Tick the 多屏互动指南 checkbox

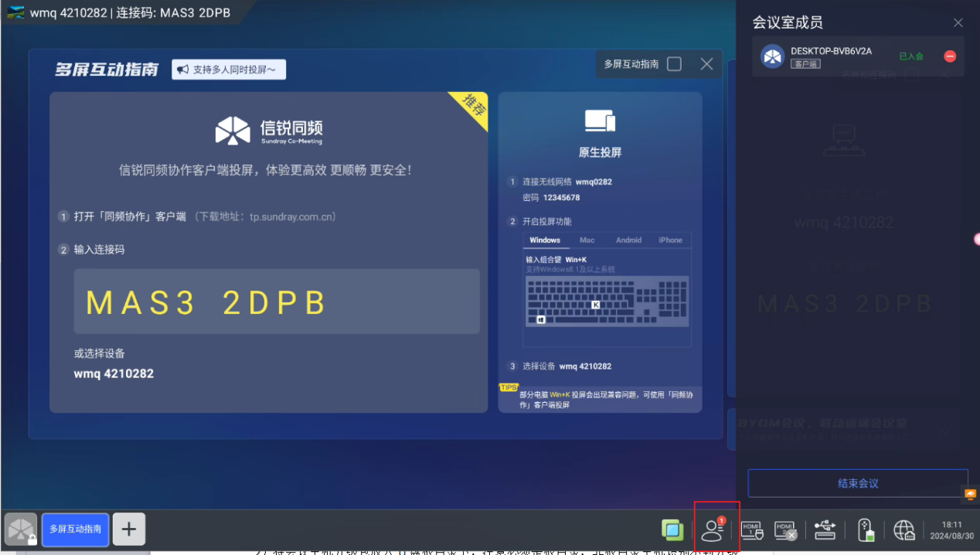pos(674,64)
